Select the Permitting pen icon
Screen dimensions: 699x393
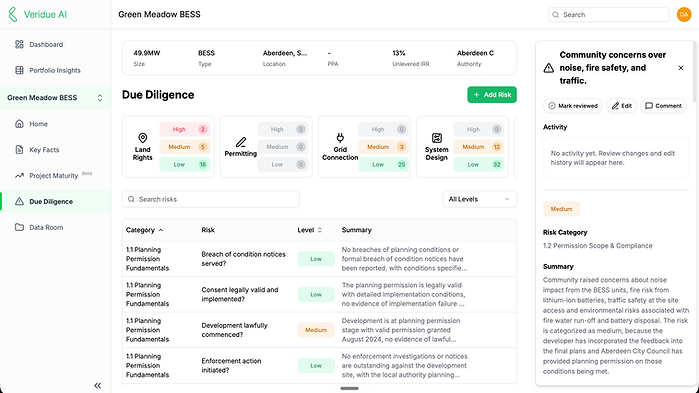(241, 142)
